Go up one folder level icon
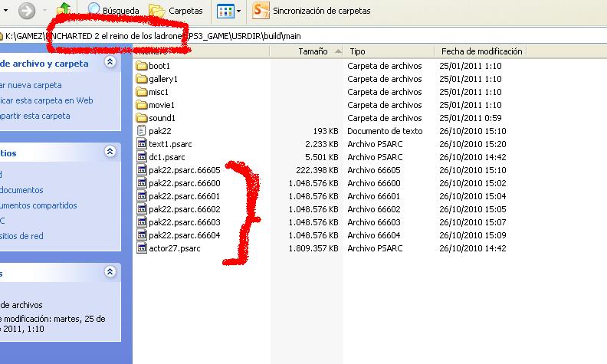 point(63,9)
